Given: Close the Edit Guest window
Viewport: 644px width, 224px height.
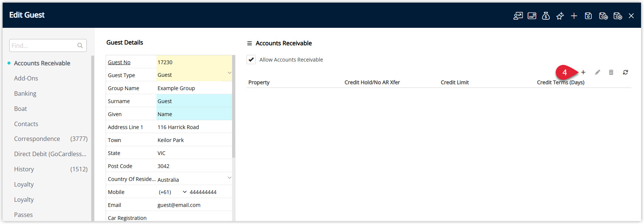Looking at the screenshot, I should coord(631,16).
